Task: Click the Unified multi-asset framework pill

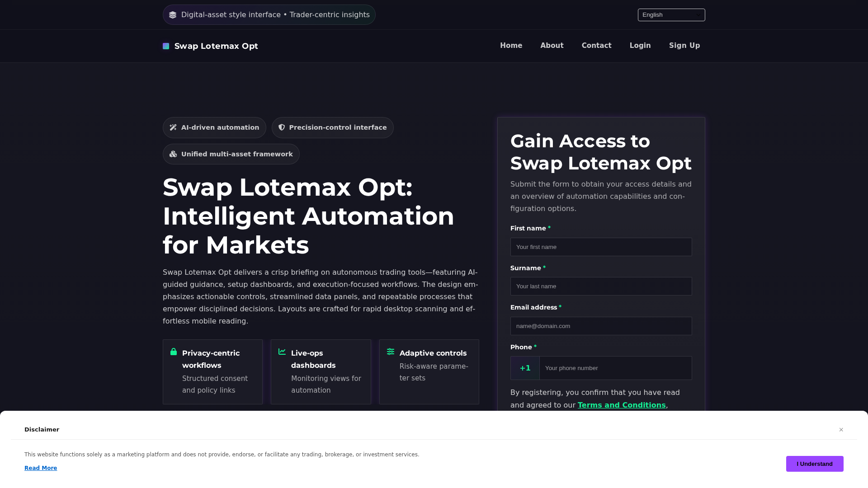Action: click(x=231, y=154)
